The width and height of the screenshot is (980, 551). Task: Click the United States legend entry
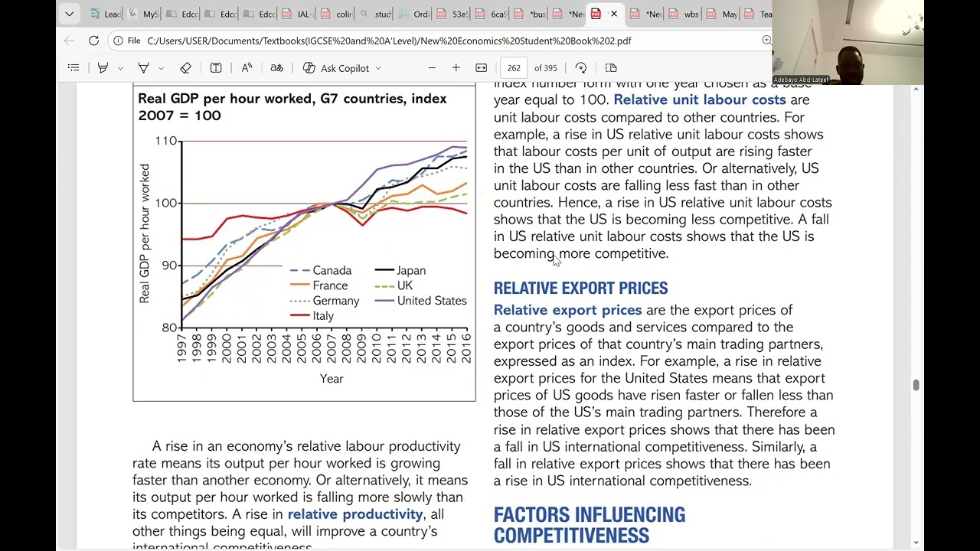point(420,301)
